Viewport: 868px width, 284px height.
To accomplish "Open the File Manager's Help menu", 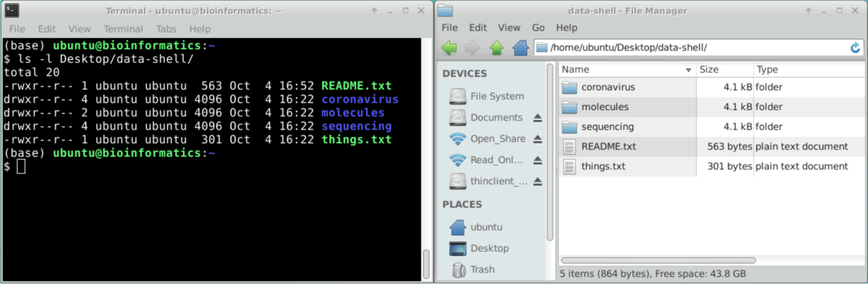I will 567,28.
